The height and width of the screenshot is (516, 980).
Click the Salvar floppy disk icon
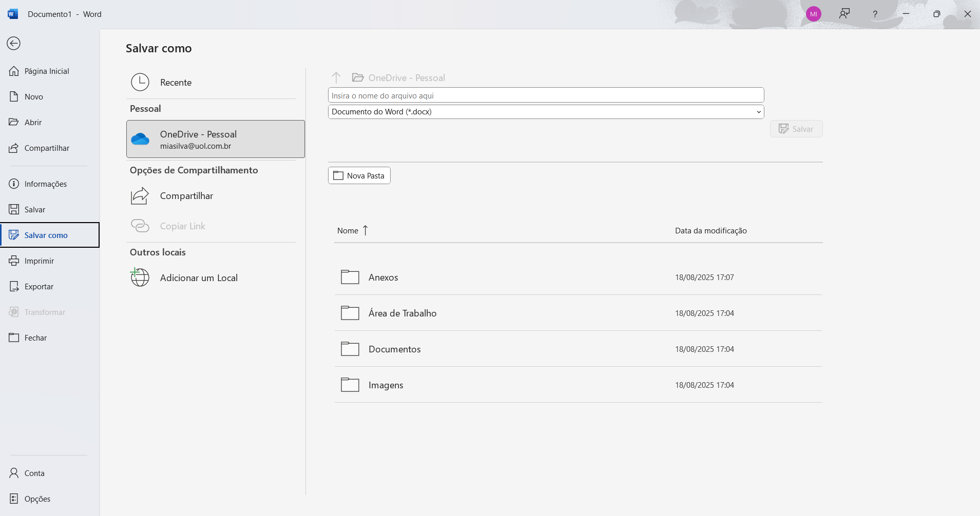pos(14,209)
